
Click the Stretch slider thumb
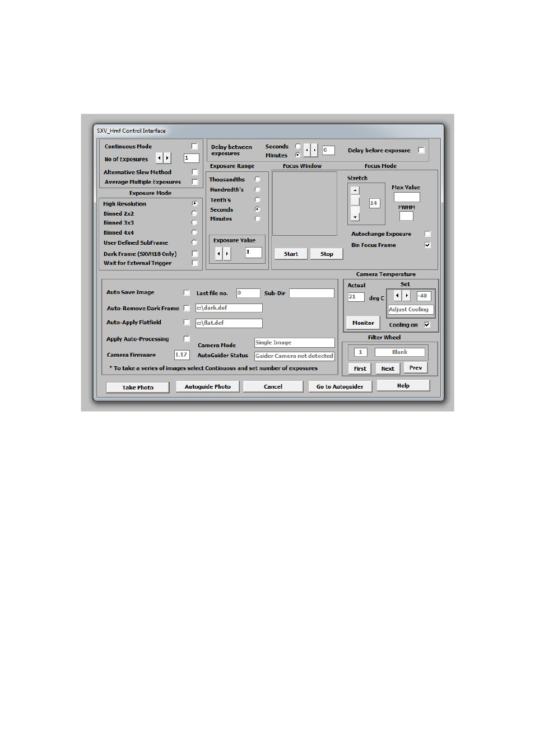point(355,200)
